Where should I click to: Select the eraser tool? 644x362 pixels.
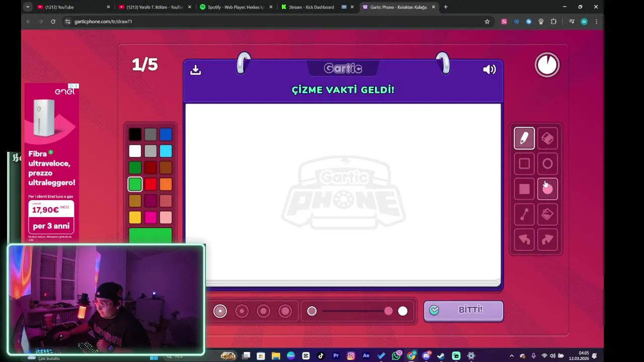pos(547,138)
